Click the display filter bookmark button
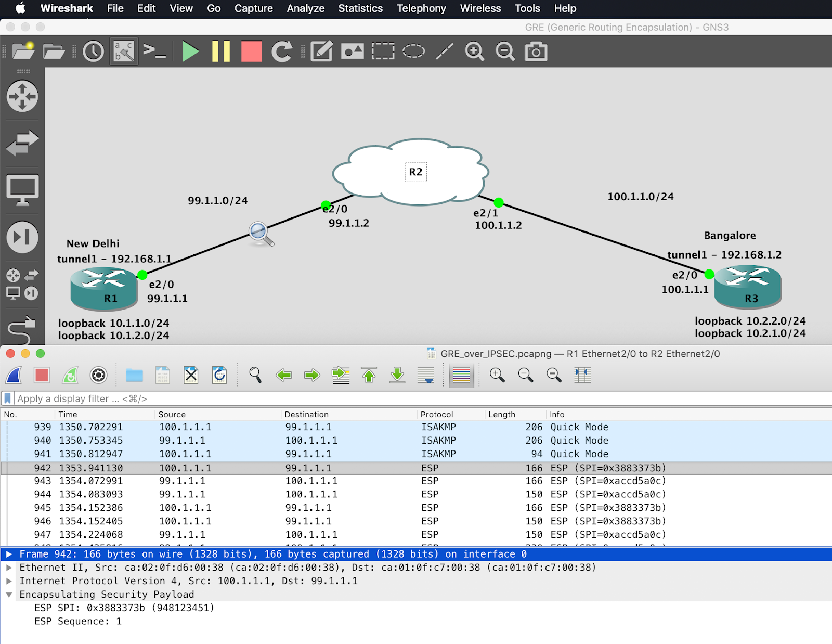 [x=7, y=398]
